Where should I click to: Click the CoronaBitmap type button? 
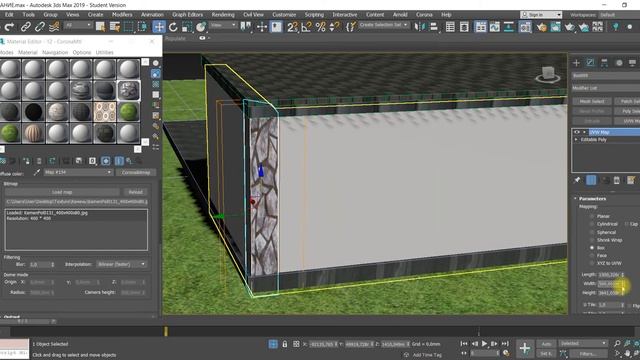(x=136, y=172)
